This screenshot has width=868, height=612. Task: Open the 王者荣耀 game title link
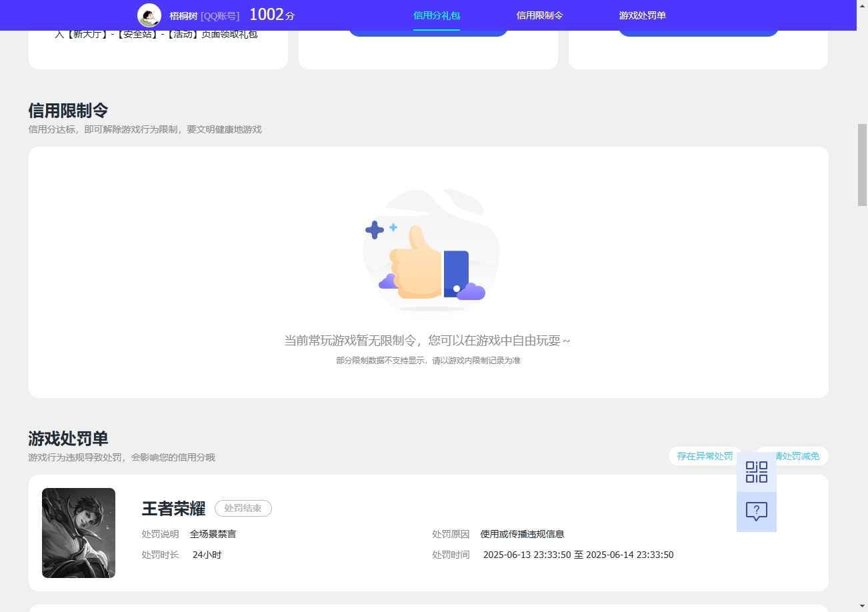click(173, 508)
